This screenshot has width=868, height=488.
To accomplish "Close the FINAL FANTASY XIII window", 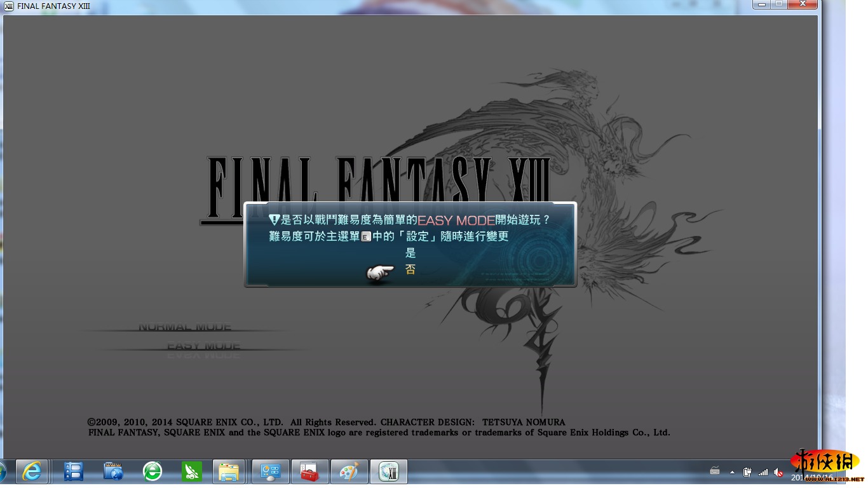I will pyautogui.click(x=802, y=4).
